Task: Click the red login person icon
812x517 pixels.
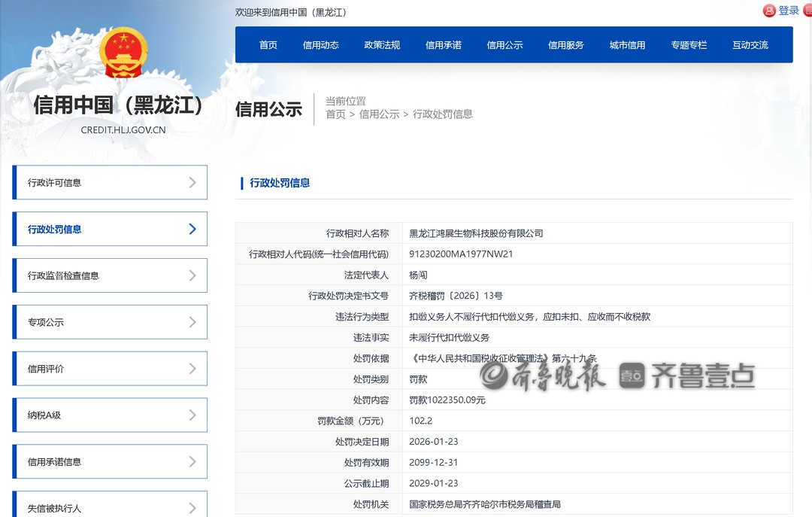Action: point(769,11)
